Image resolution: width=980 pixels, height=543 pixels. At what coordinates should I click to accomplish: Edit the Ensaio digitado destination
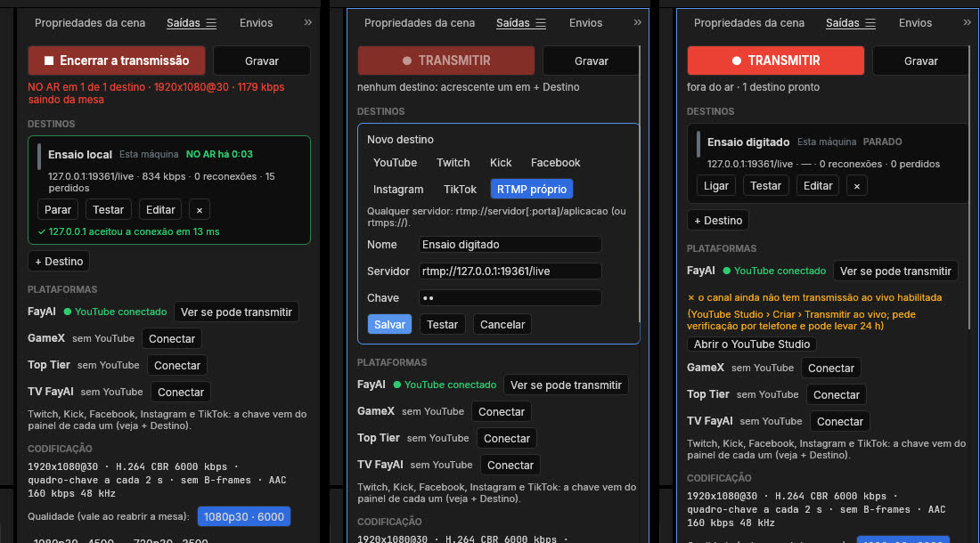pyautogui.click(x=818, y=186)
